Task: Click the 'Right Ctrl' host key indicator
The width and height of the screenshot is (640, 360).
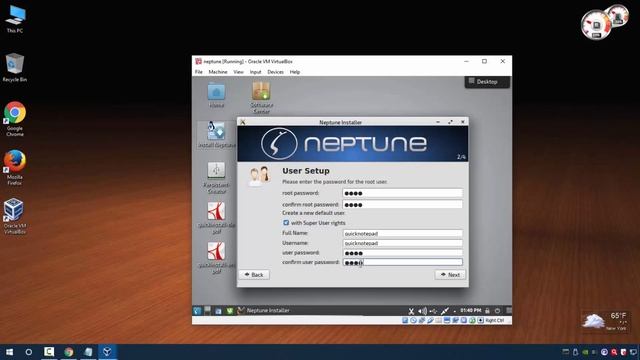Action: coord(495,320)
